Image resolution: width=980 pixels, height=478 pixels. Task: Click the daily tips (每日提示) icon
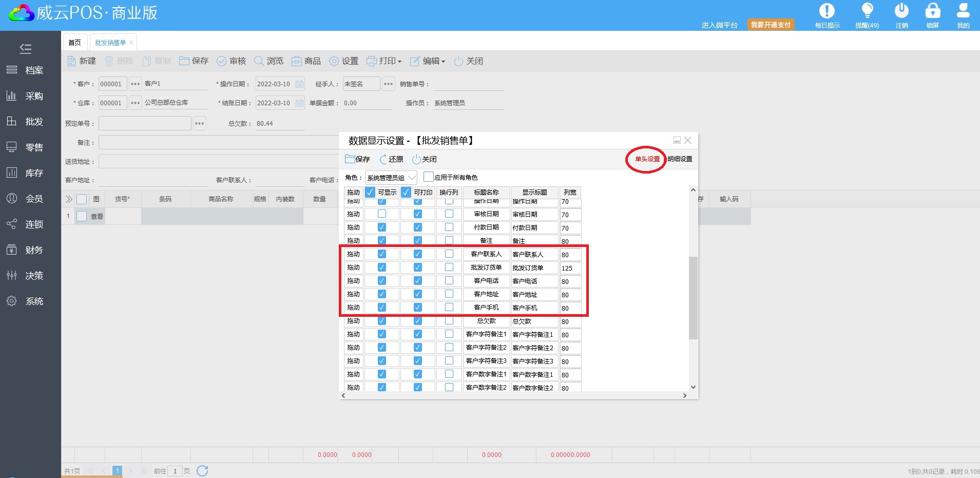pos(827,11)
